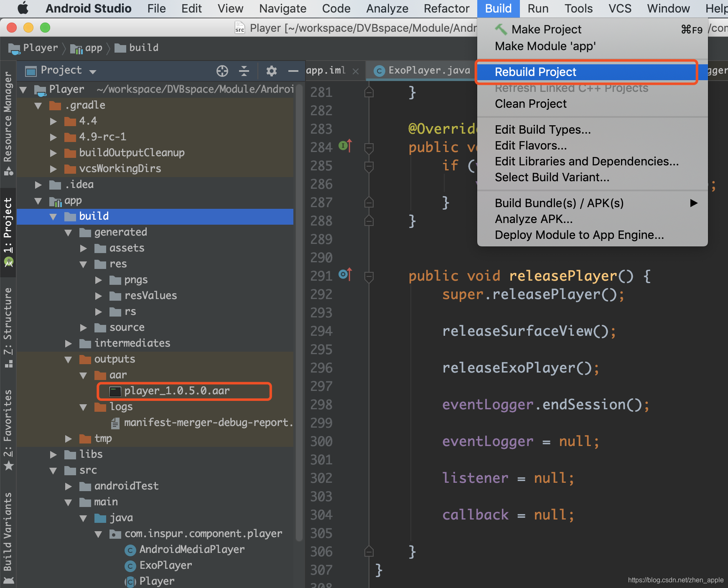
Task: Click the override gutter icon on line 284
Action: (345, 146)
